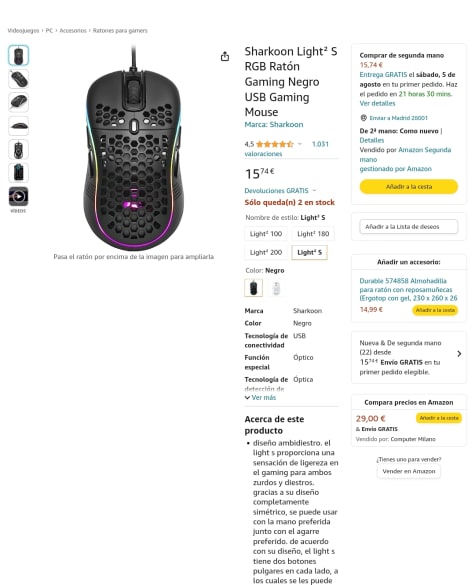This screenshot has height=585, width=475.
Task: Choose the Light² 100 style option
Action: click(266, 234)
